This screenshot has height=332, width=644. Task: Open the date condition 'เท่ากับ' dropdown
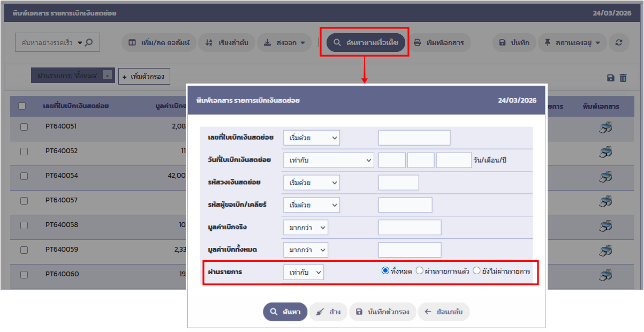tap(328, 160)
